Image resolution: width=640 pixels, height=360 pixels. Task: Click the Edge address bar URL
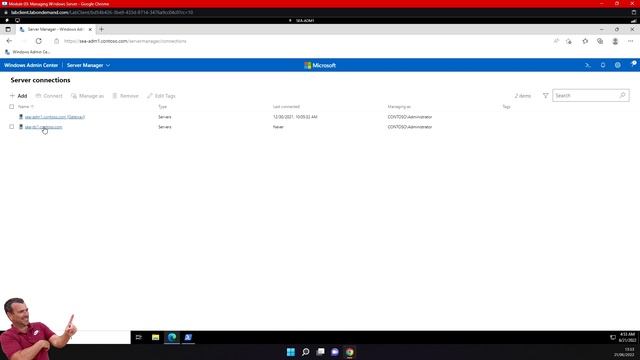click(x=125, y=41)
